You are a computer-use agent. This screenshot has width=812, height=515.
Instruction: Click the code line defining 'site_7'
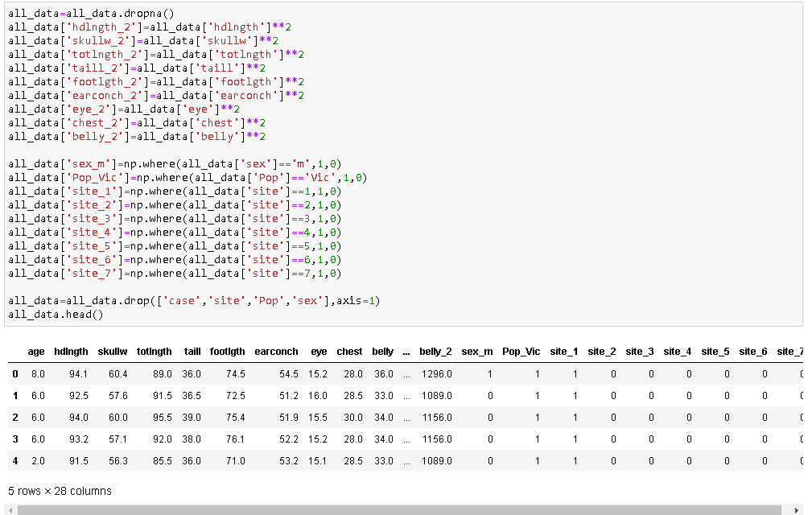coord(175,274)
